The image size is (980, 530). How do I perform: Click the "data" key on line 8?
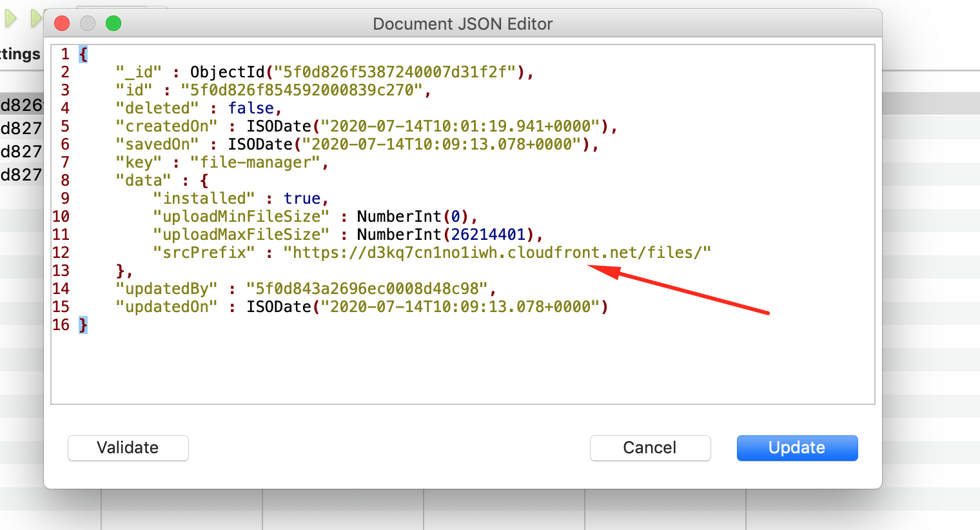tap(143, 181)
